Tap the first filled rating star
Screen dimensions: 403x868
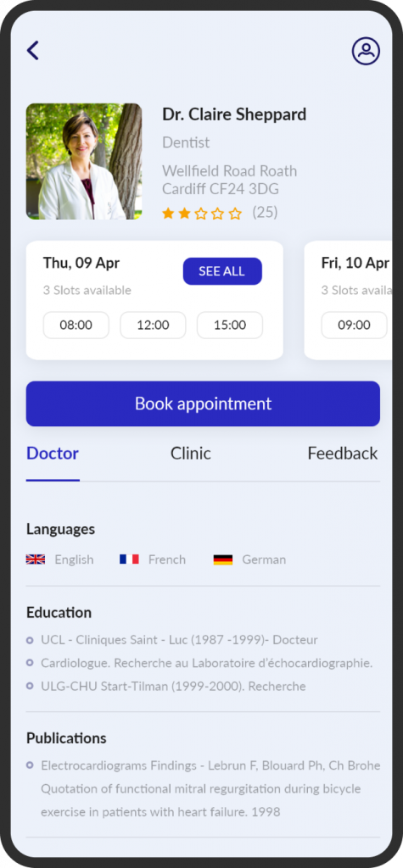pos(168,213)
